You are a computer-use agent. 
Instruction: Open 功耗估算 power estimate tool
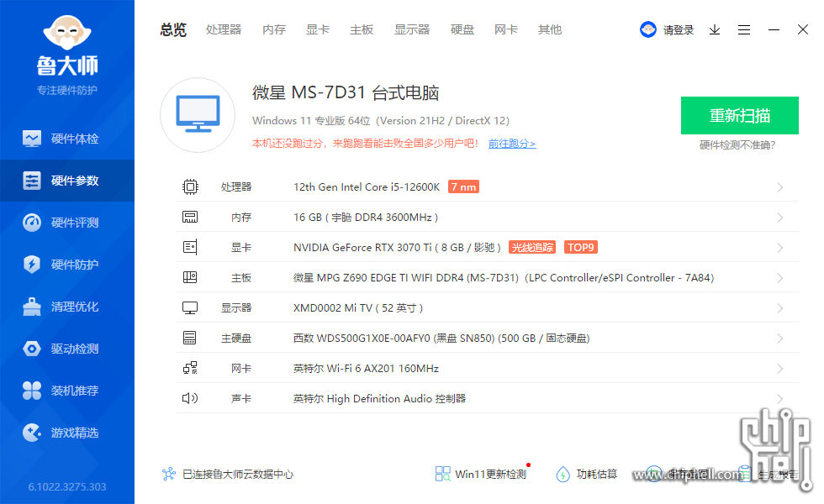click(x=587, y=474)
